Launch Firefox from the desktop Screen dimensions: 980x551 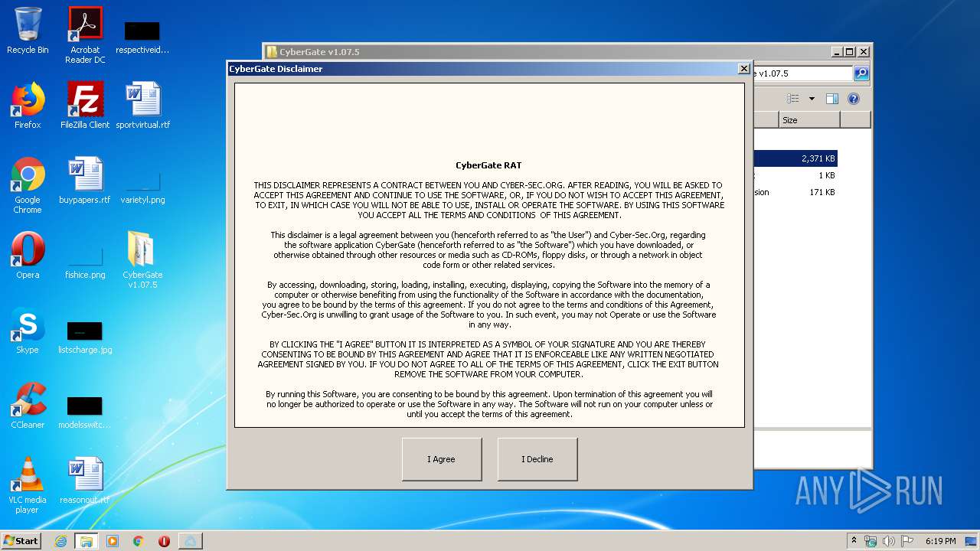[28, 106]
